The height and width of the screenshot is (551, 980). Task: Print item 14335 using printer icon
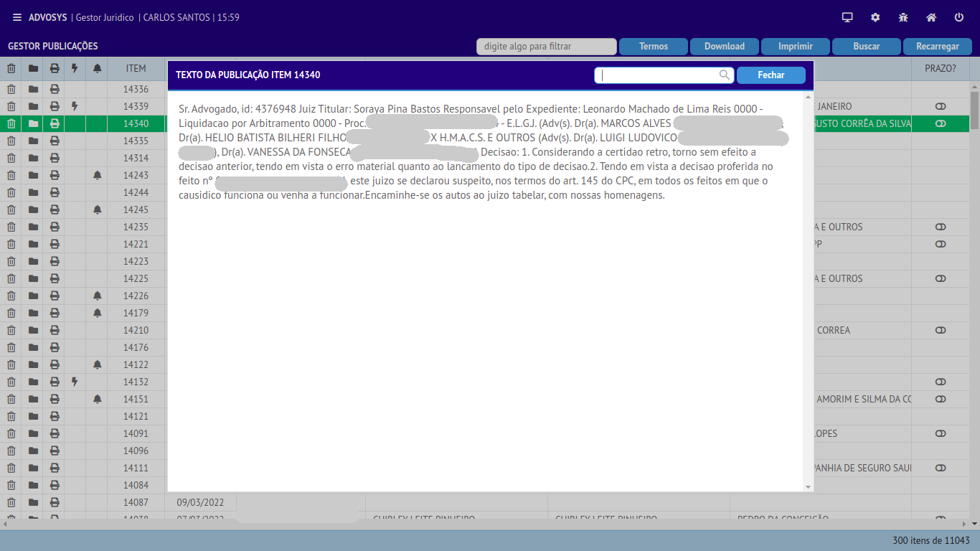click(x=55, y=141)
